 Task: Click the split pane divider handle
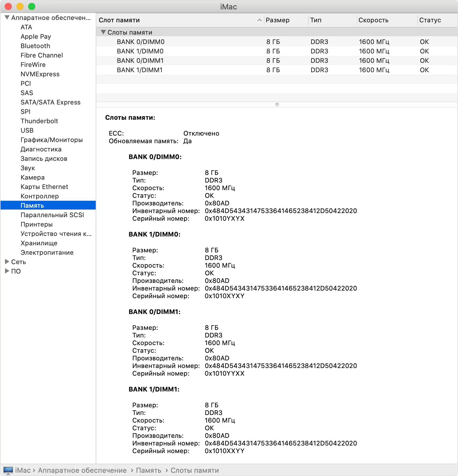(x=277, y=104)
